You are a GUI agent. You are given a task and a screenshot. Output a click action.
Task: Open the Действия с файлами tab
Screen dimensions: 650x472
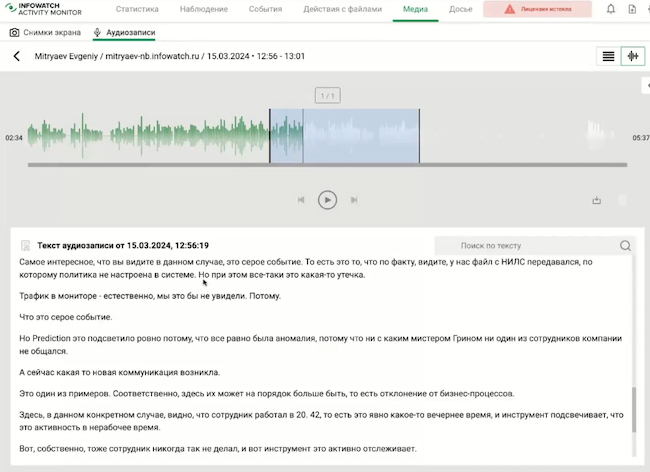tap(342, 9)
